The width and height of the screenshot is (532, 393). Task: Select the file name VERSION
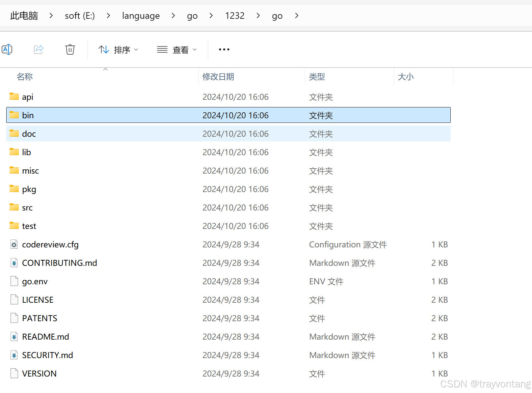click(39, 374)
